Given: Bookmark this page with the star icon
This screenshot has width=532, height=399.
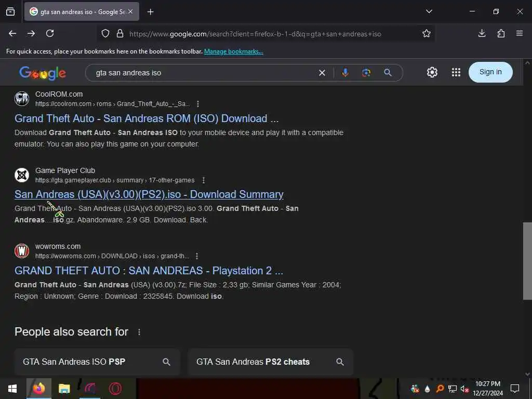Looking at the screenshot, I should coord(427,33).
